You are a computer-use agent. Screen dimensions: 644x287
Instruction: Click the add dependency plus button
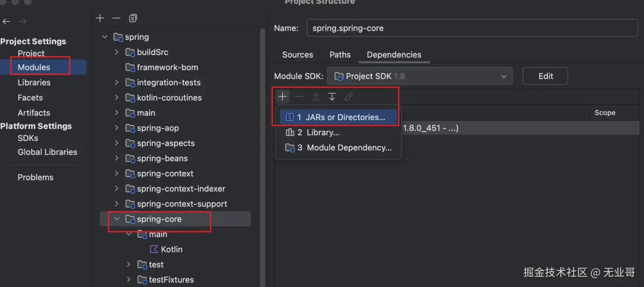click(283, 97)
